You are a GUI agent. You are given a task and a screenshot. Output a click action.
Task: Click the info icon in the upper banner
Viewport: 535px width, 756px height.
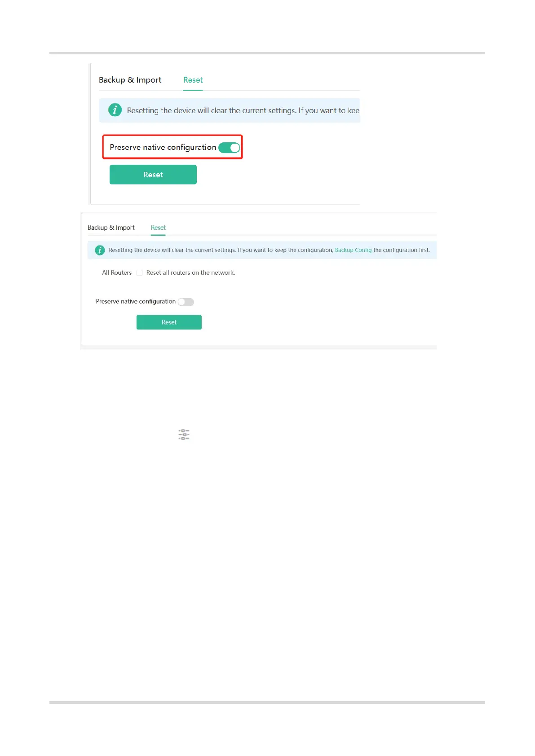pos(115,110)
